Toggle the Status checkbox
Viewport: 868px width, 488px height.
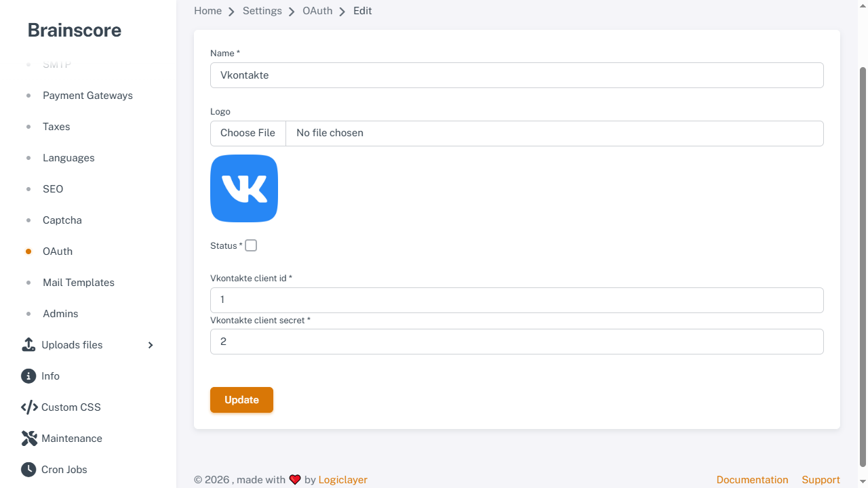tap(251, 245)
